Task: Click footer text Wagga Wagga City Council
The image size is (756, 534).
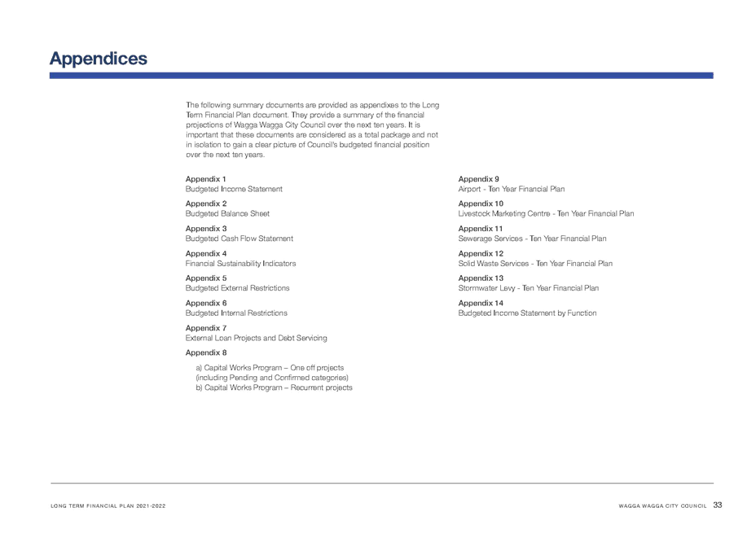Action: [662, 506]
